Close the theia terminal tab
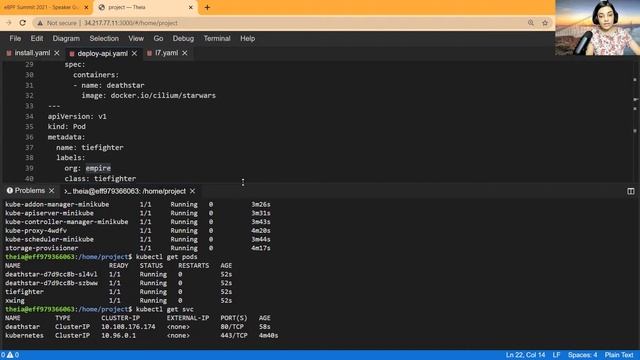Image resolution: width=640 pixels, height=360 pixels. [x=192, y=191]
